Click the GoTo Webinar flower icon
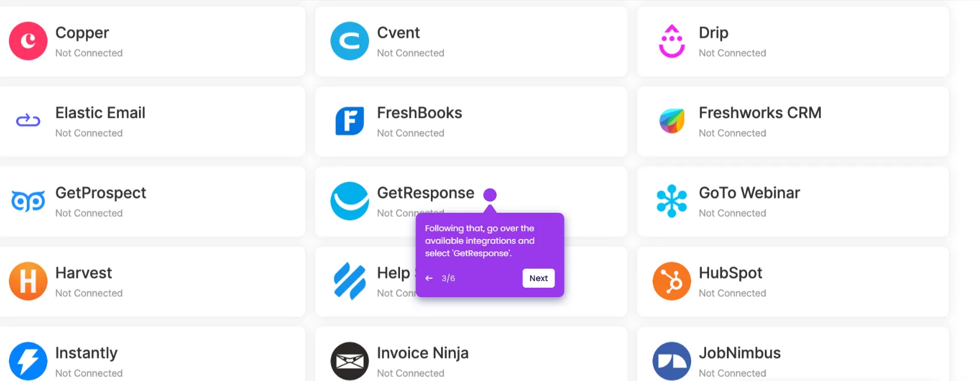This screenshot has height=381, width=980. click(x=672, y=201)
